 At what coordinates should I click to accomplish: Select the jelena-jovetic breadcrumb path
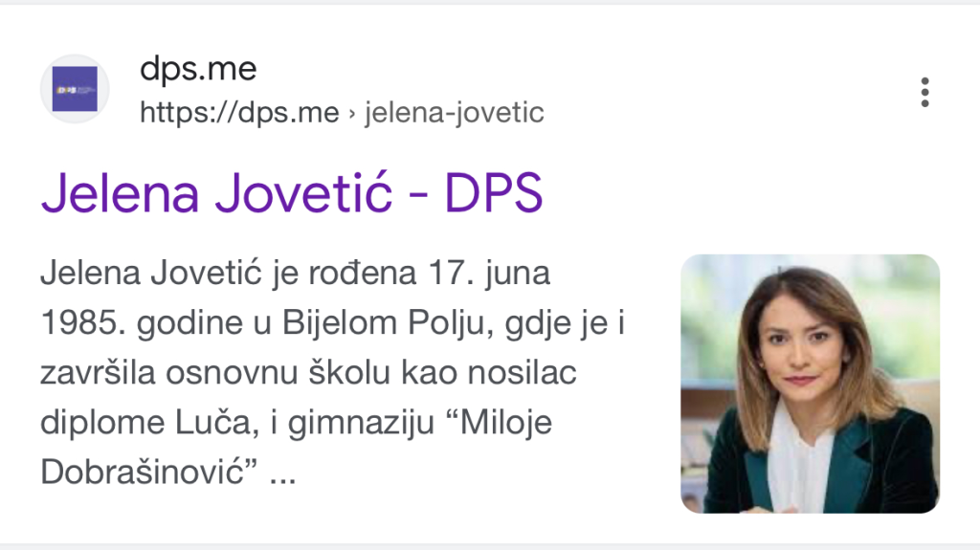point(455,113)
